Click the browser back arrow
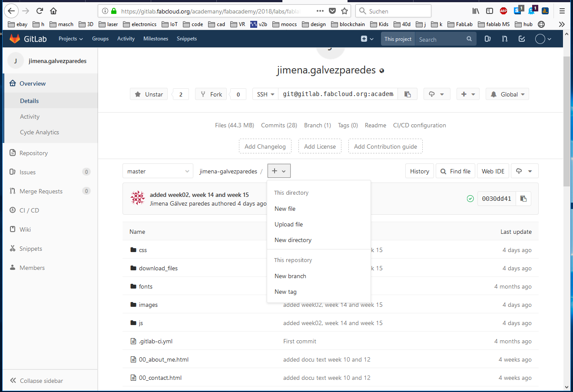The image size is (573, 392). coord(11,11)
